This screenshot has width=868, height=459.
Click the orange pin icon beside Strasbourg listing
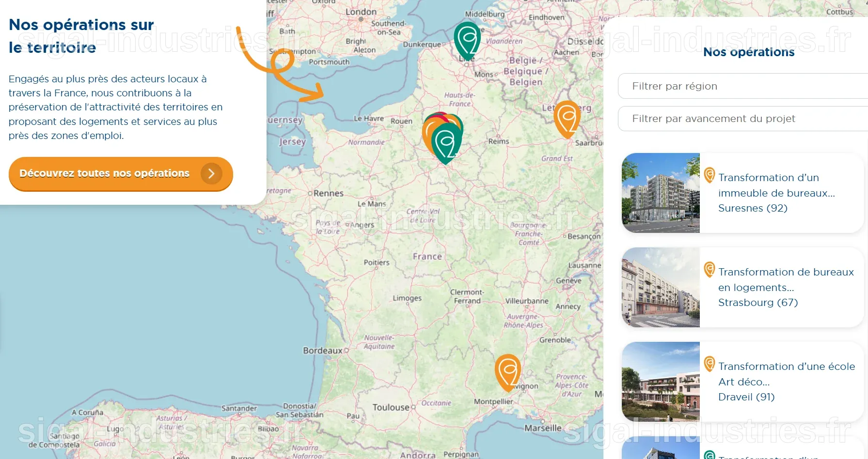(710, 270)
